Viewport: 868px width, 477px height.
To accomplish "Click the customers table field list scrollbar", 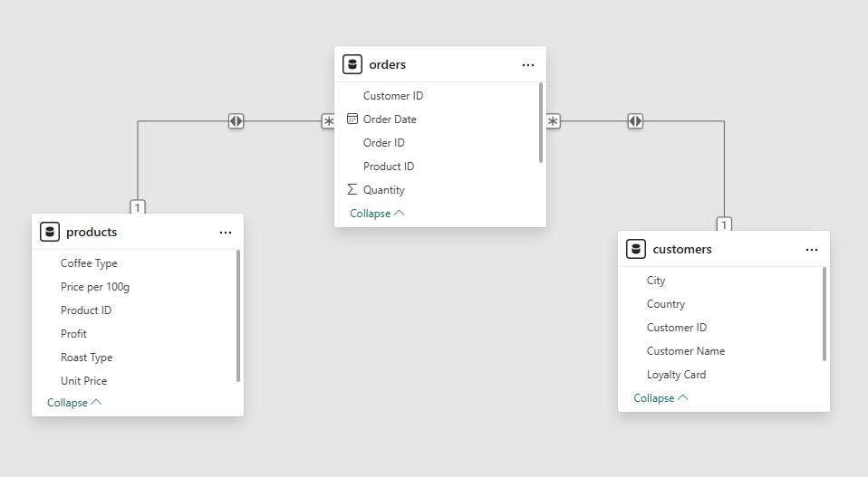I will (825, 314).
